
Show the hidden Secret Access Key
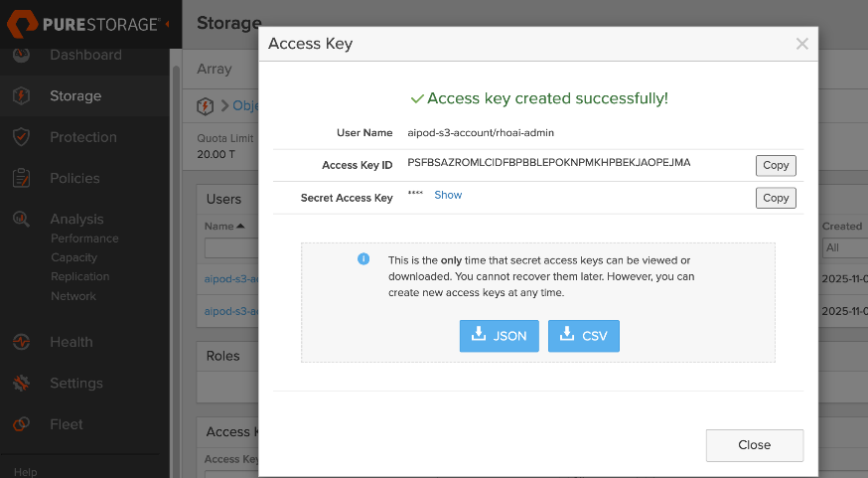pyautogui.click(x=448, y=195)
